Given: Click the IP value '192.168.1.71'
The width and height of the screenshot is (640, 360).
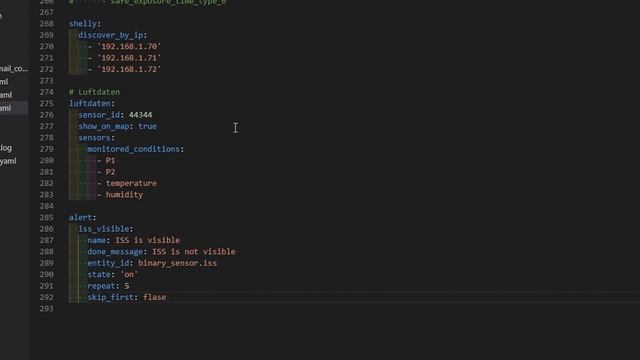Looking at the screenshot, I should pos(129,58).
